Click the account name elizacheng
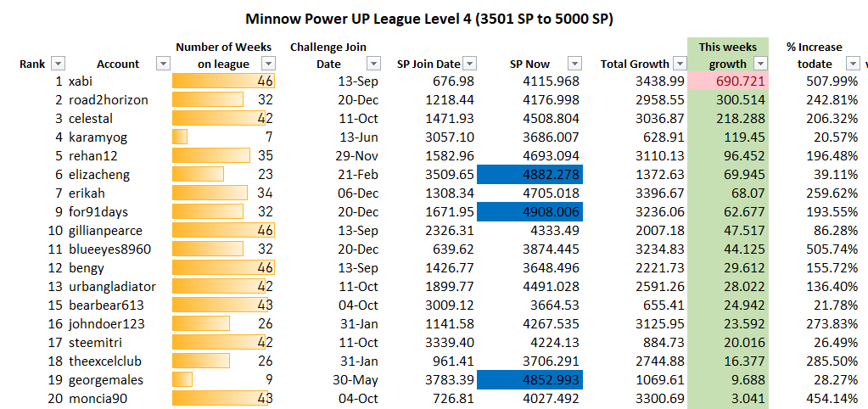Screen dimensions: 868x409 pyautogui.click(x=99, y=175)
